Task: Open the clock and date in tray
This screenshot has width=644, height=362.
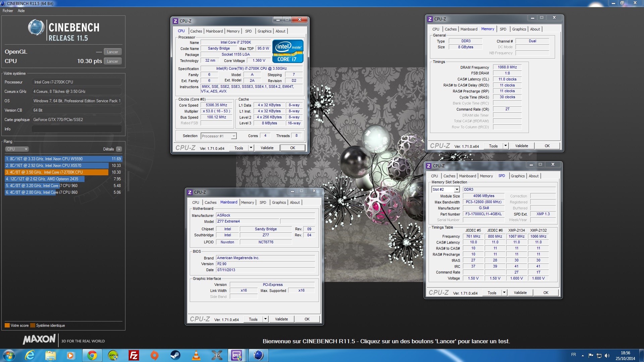Action: tap(625, 356)
